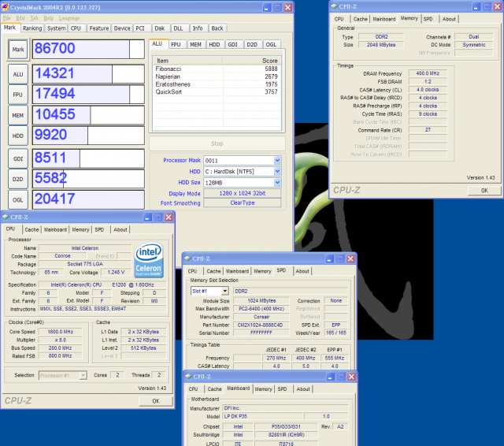
Task: Open the HDD drive selection dropdown
Action: (x=277, y=172)
